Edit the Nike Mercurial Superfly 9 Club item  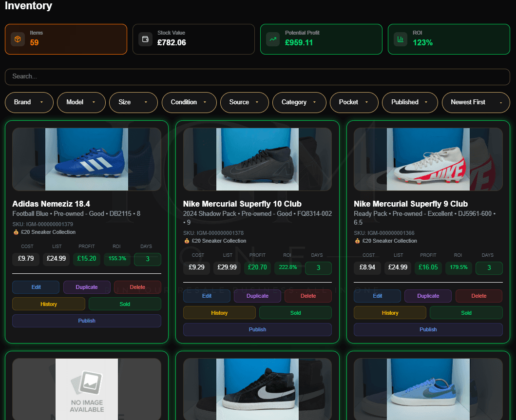(378, 296)
